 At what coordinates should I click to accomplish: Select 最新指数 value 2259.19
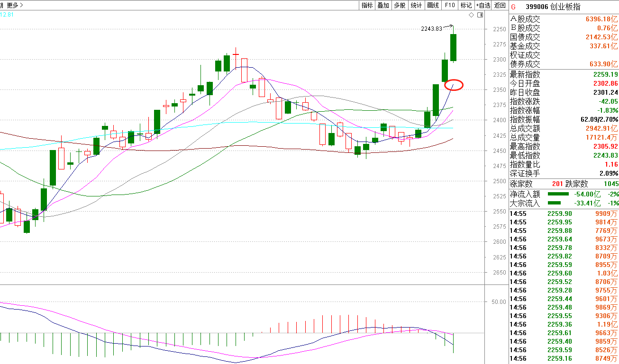[x=605, y=74]
